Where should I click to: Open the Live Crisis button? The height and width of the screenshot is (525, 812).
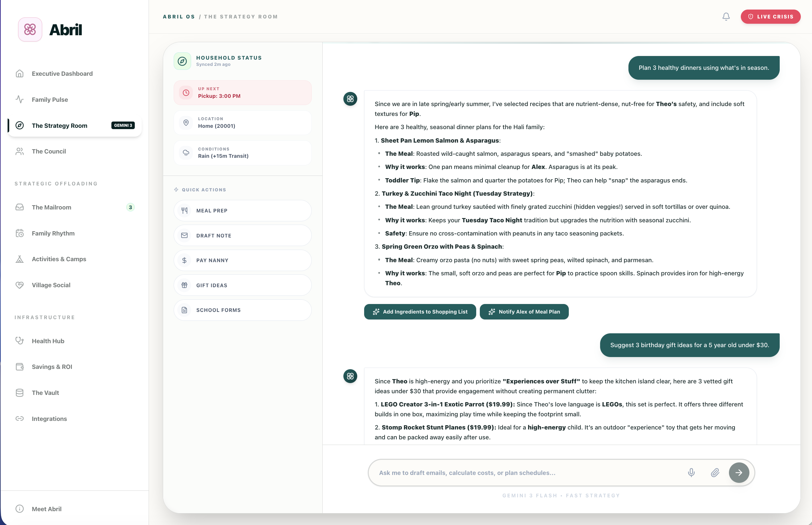[770, 16]
